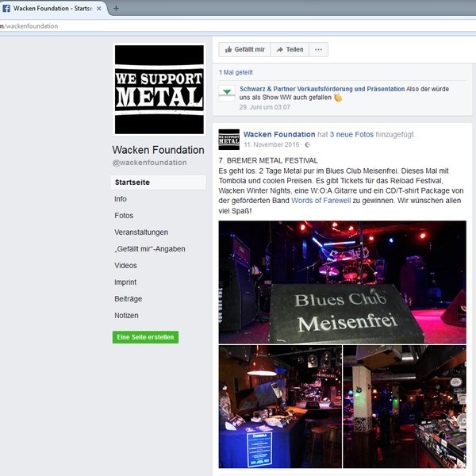Open Veranstaltungen in the sidebar

click(x=141, y=232)
